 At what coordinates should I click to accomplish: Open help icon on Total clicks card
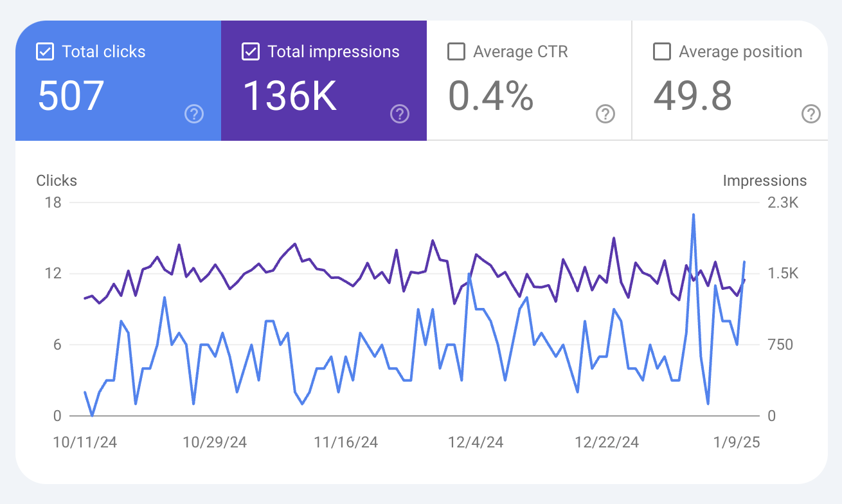pyautogui.click(x=194, y=114)
